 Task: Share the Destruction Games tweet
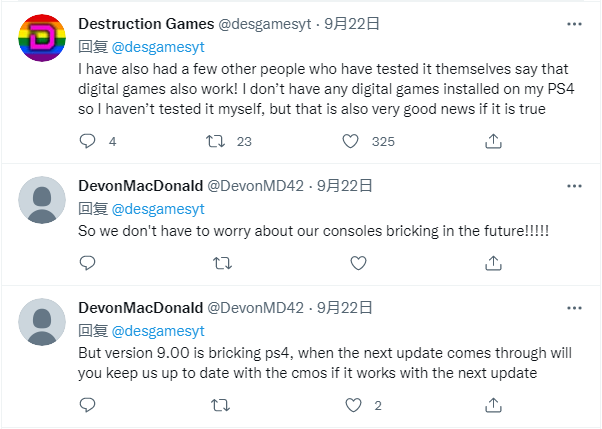point(493,142)
